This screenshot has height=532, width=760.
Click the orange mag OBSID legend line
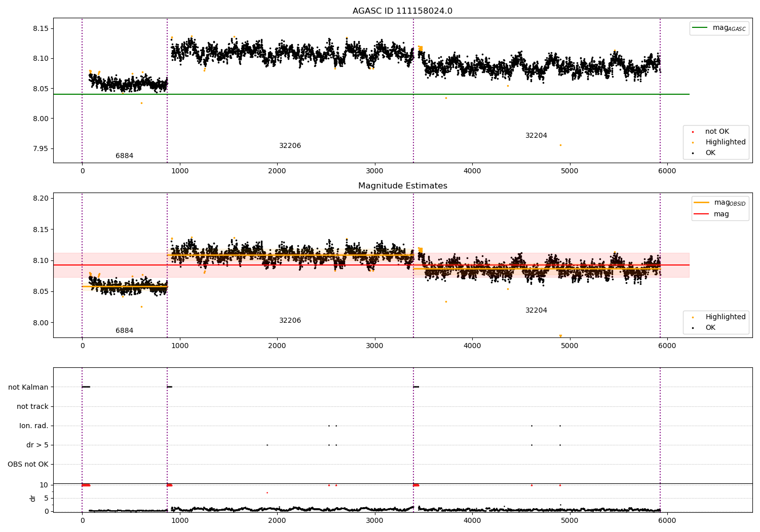click(x=702, y=203)
